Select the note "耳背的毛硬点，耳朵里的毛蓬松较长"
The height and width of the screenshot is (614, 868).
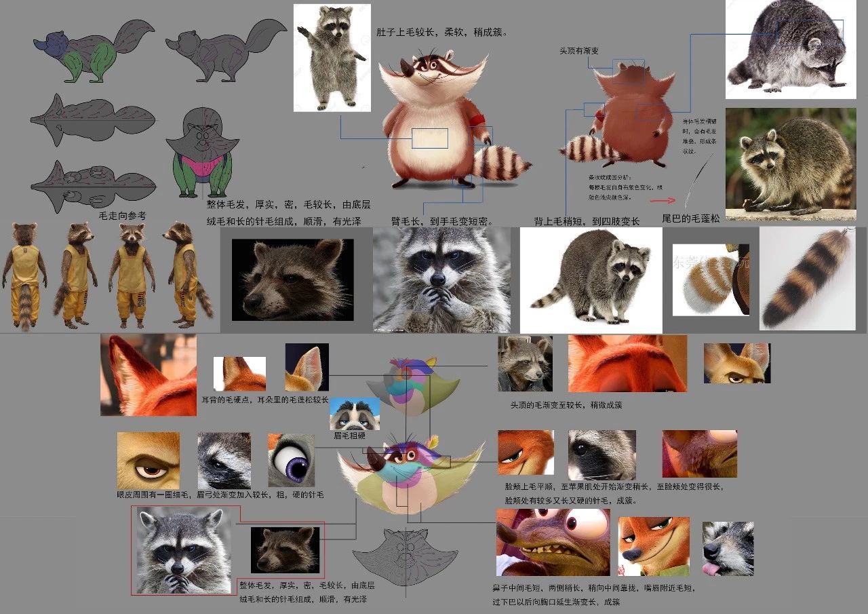click(265, 400)
